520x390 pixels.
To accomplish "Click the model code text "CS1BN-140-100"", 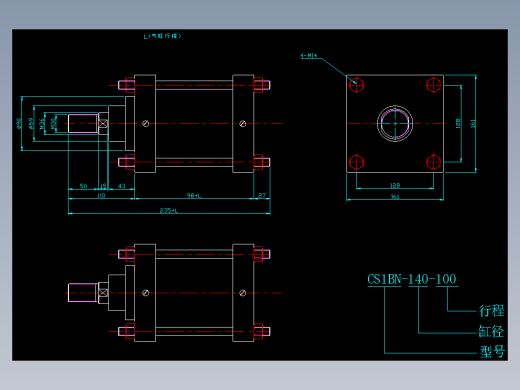I will pyautogui.click(x=412, y=279).
